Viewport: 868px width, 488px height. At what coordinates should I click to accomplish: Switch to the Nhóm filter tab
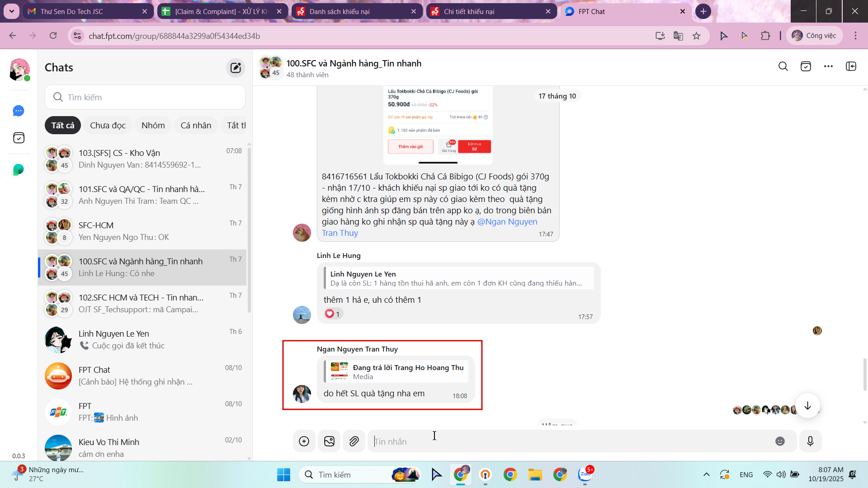click(153, 125)
